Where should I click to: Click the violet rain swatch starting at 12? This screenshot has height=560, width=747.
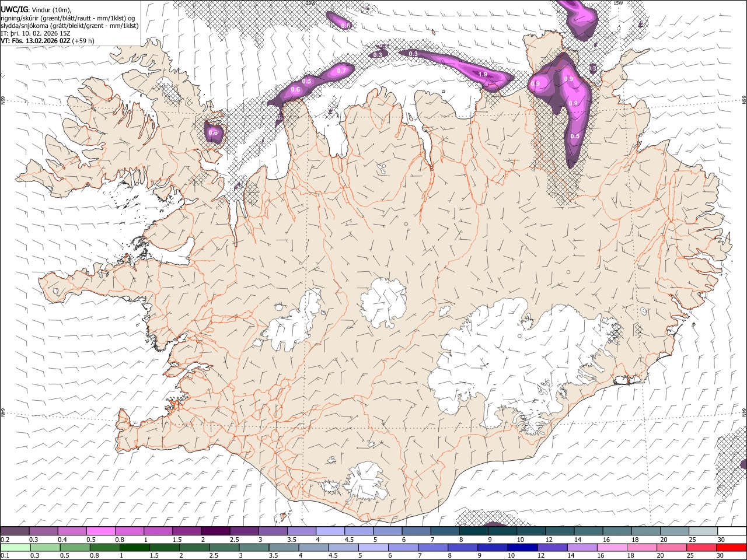tap(551, 547)
